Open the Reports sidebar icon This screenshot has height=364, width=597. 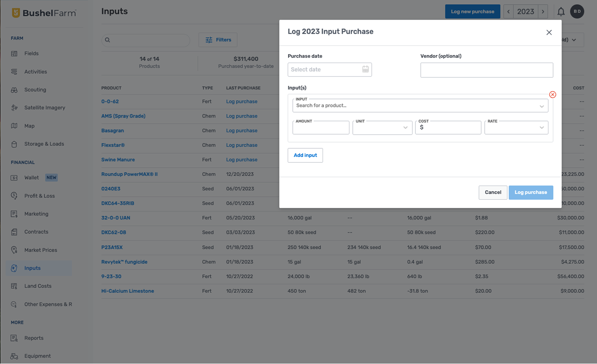click(x=14, y=338)
